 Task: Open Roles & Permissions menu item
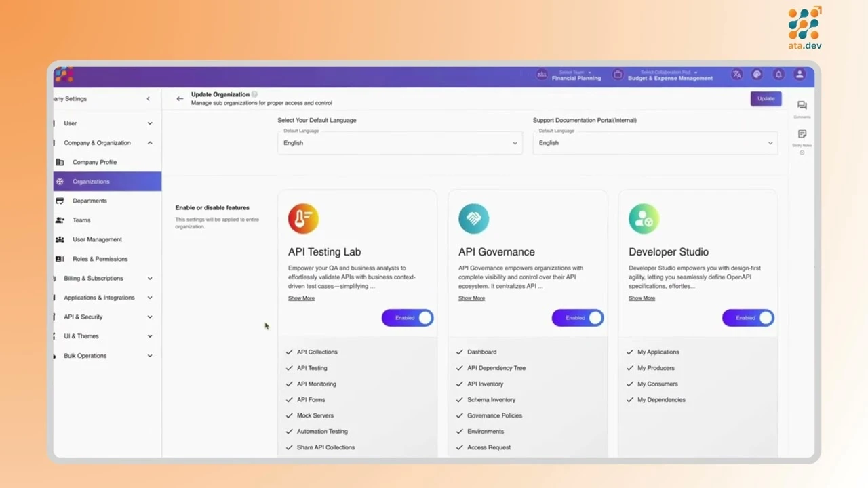click(x=100, y=259)
